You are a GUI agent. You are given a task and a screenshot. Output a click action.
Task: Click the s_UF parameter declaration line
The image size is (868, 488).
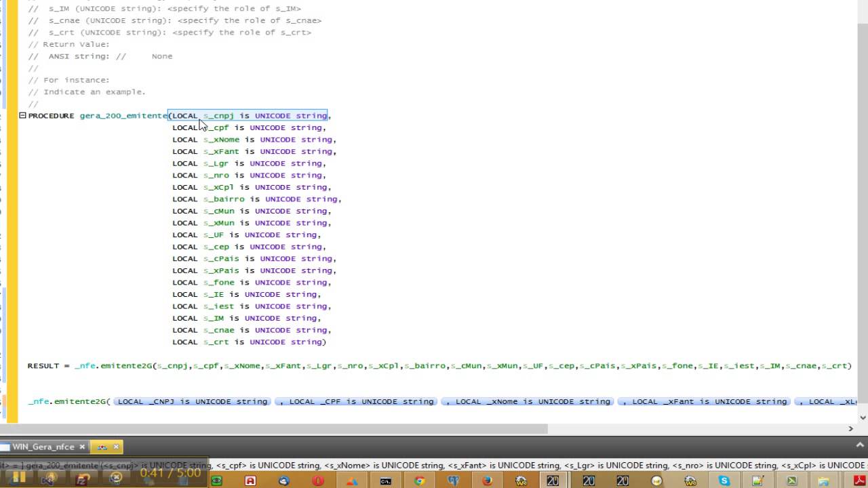point(247,235)
